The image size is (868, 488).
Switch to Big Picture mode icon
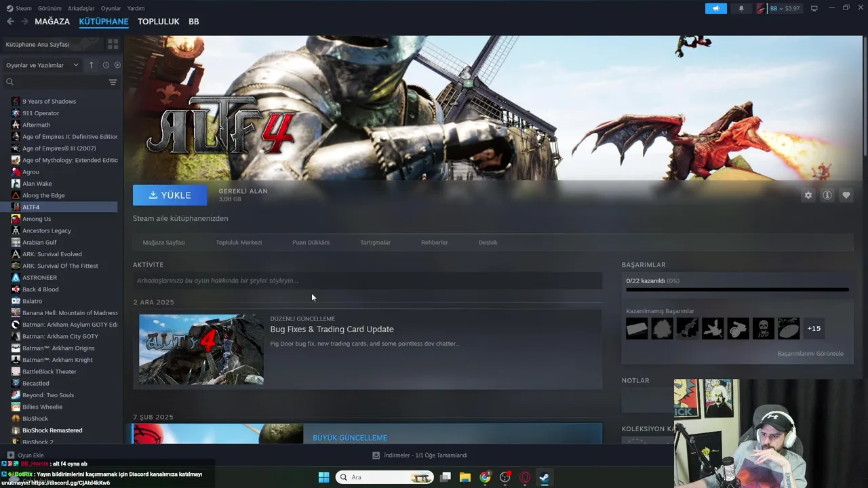coord(814,8)
